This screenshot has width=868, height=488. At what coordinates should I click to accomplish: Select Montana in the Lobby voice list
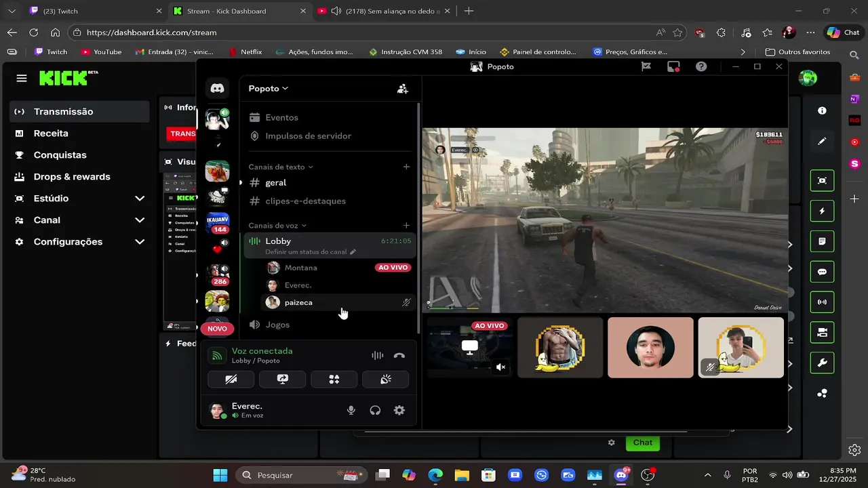point(337,268)
